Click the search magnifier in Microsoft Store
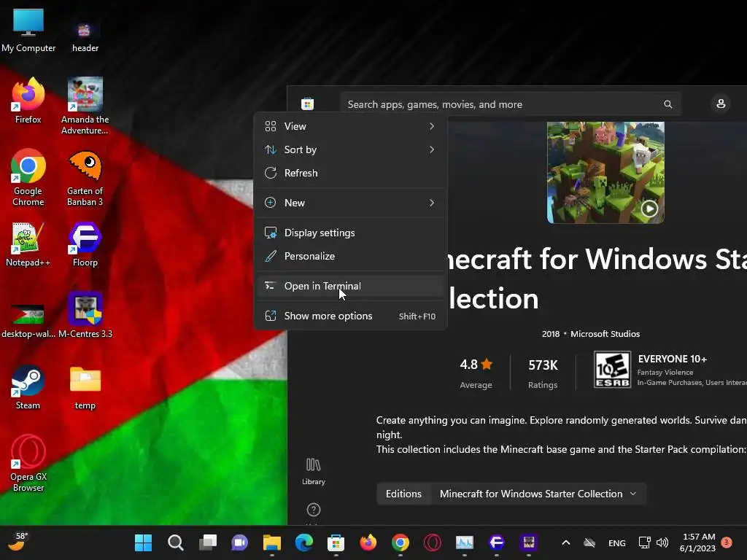 (668, 104)
